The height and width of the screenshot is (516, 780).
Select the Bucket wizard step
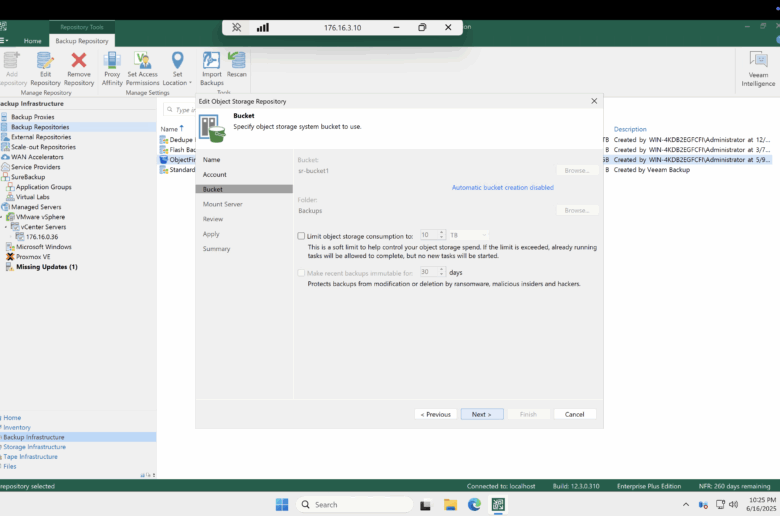coord(244,189)
